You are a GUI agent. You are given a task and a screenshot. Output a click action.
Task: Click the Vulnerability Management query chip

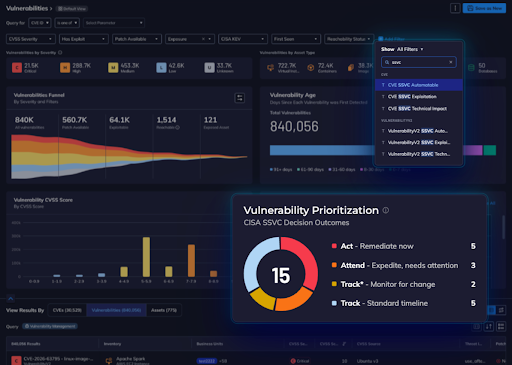(x=50, y=326)
